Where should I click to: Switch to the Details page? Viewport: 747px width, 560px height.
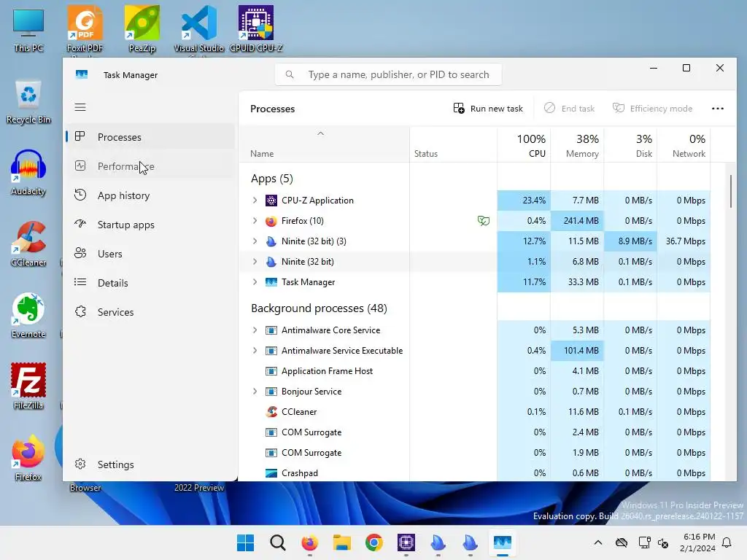coord(150,283)
